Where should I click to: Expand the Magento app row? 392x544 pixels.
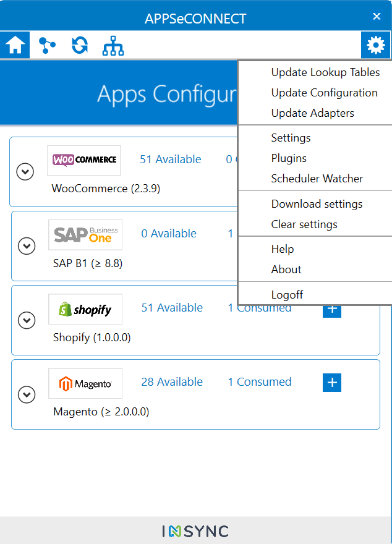(27, 394)
